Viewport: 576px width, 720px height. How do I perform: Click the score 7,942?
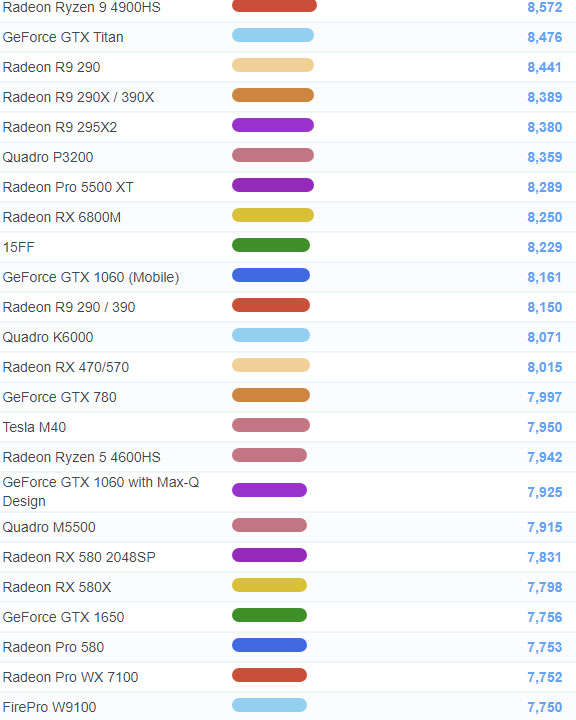tap(545, 457)
